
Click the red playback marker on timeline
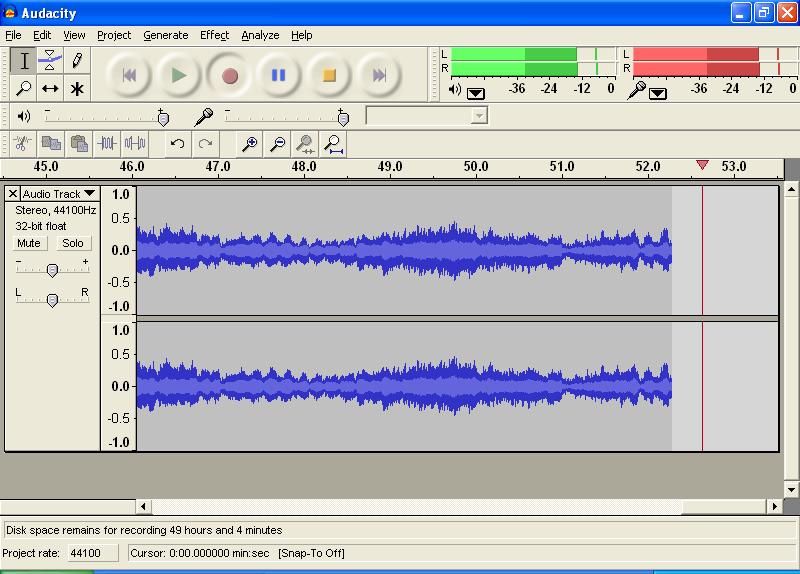pyautogui.click(x=702, y=165)
